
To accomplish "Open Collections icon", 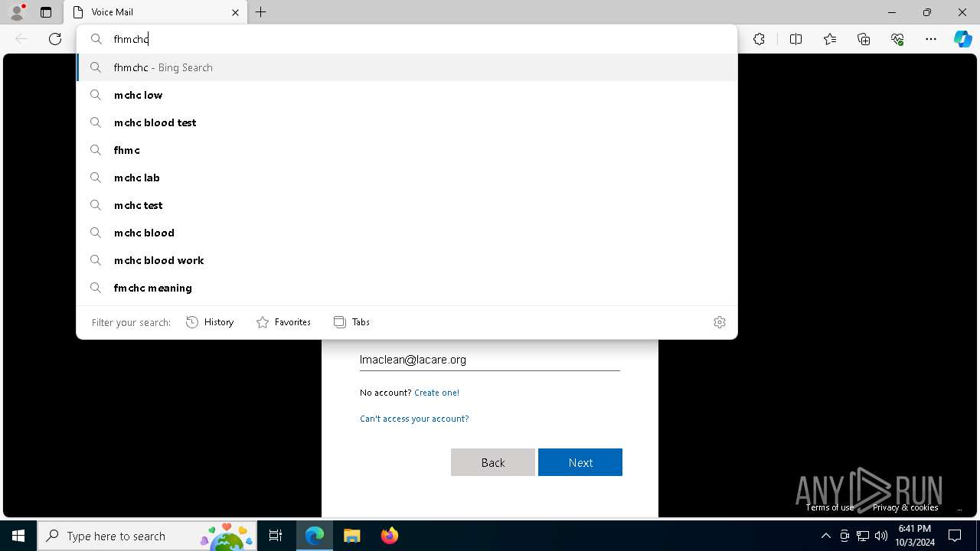I will tap(864, 39).
